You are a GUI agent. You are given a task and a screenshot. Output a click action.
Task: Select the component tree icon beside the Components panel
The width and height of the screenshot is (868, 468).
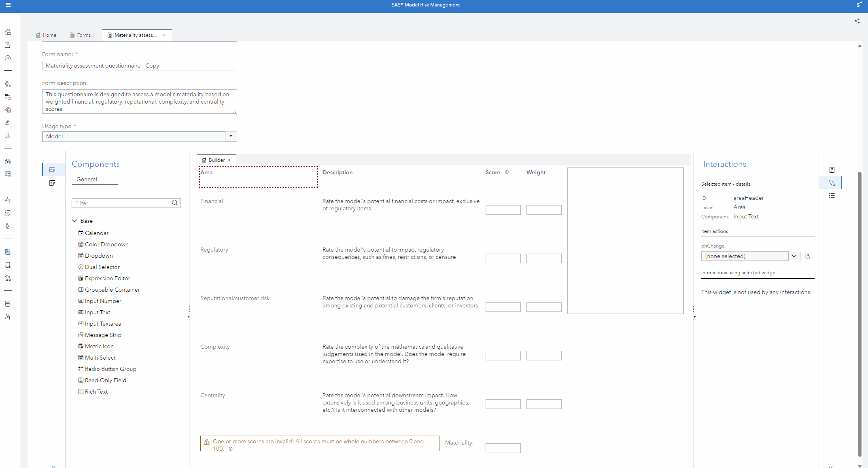click(x=53, y=169)
